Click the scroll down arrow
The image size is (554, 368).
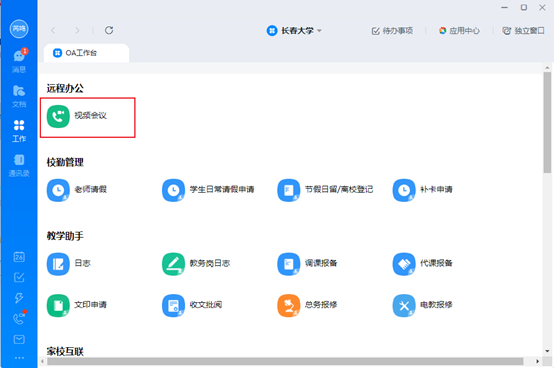[x=547, y=351]
